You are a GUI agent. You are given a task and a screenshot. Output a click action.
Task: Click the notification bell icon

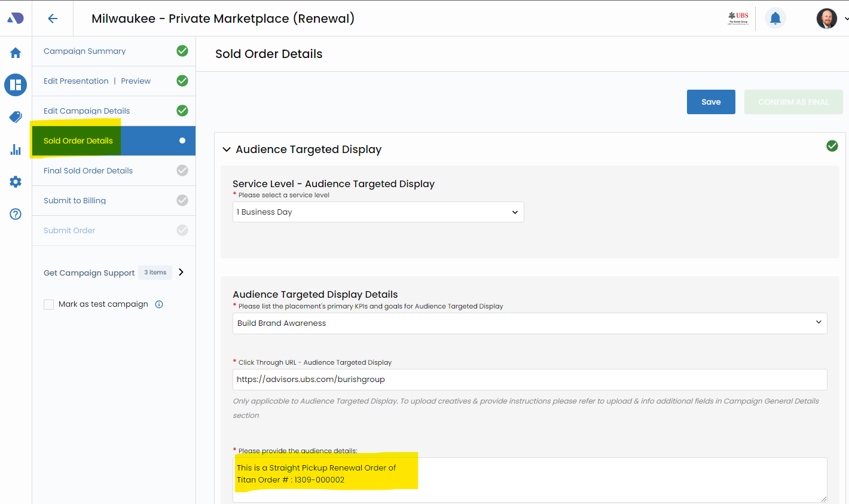(x=775, y=19)
